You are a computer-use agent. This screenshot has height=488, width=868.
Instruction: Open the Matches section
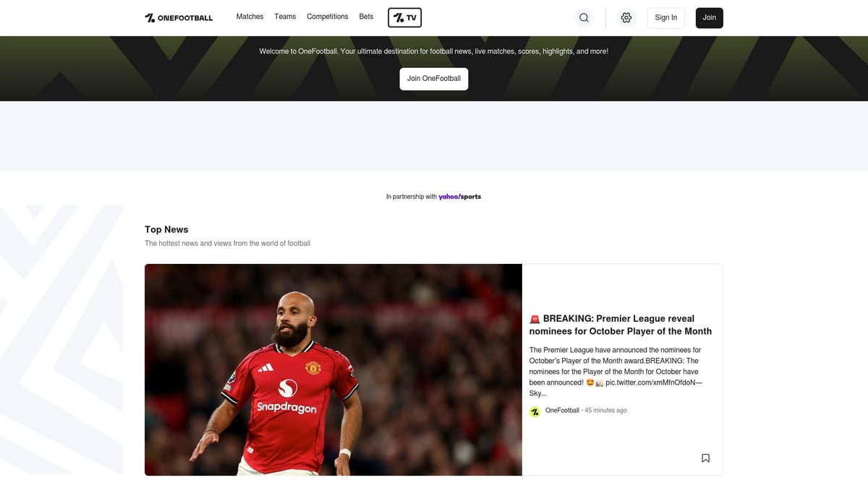250,16
